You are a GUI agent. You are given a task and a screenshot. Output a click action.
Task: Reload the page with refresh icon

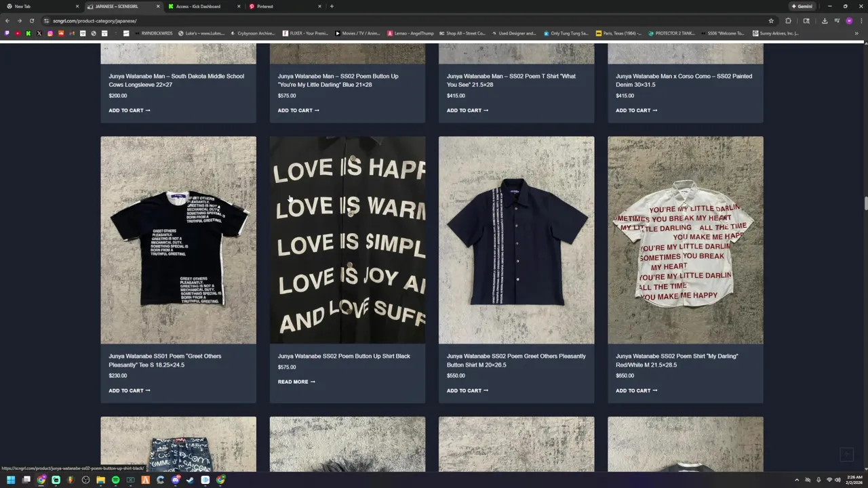[31, 21]
